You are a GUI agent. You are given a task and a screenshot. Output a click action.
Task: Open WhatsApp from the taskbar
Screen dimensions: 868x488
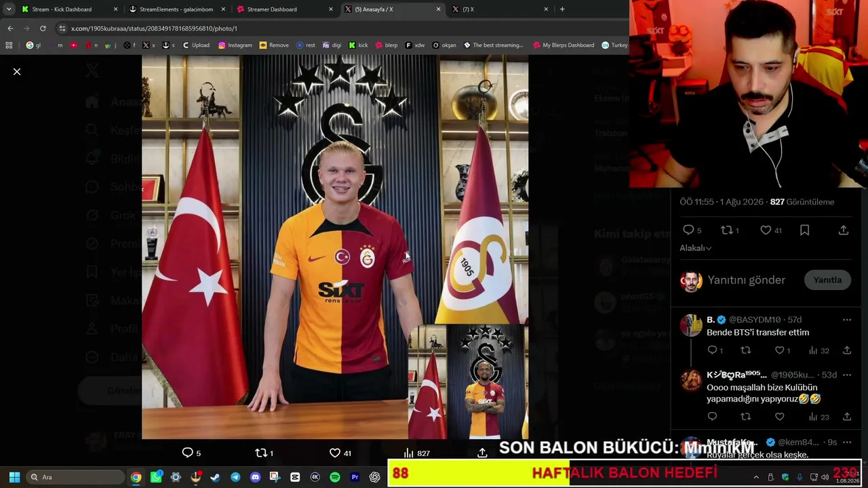click(x=156, y=477)
